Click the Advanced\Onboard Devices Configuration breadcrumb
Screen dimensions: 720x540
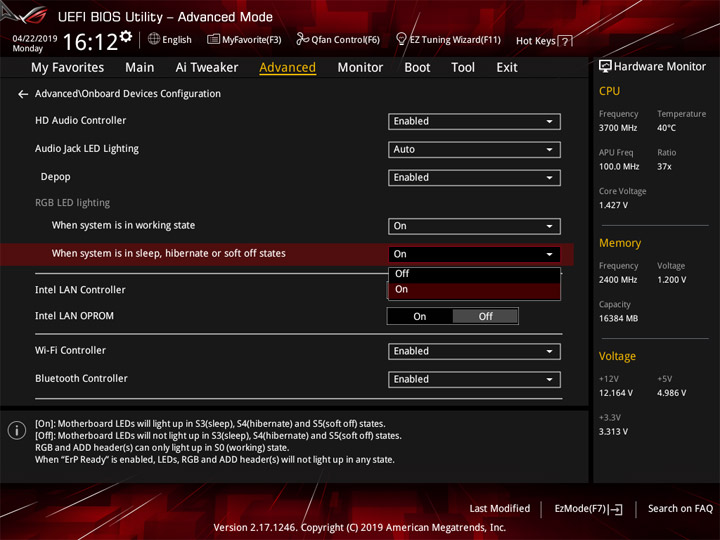(128, 94)
